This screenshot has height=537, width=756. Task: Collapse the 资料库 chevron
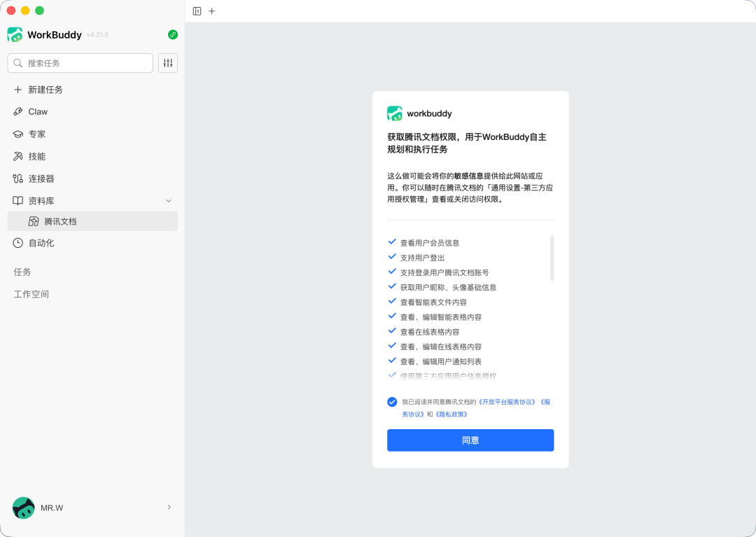[x=169, y=200]
